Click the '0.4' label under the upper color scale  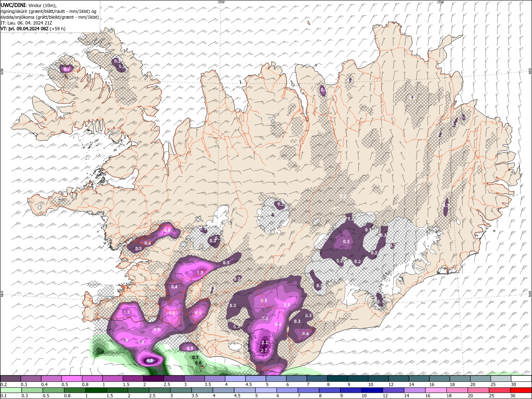[x=44, y=384]
